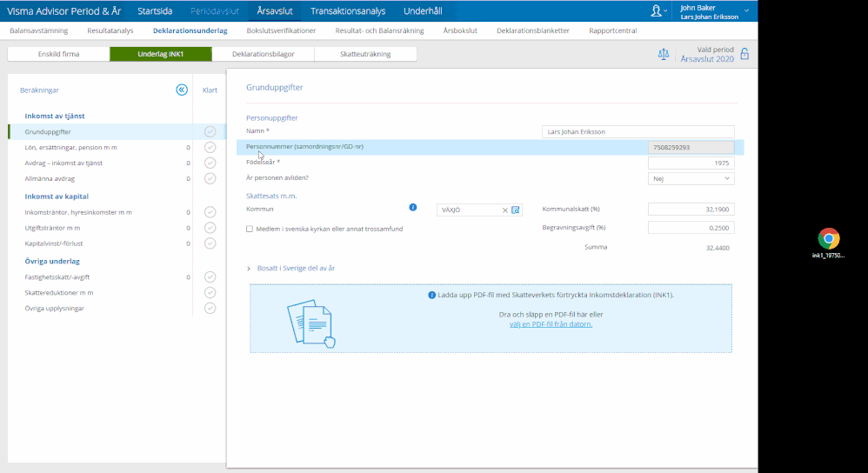Open the Är personen avliden dropdown
868x473 pixels.
pos(691,178)
